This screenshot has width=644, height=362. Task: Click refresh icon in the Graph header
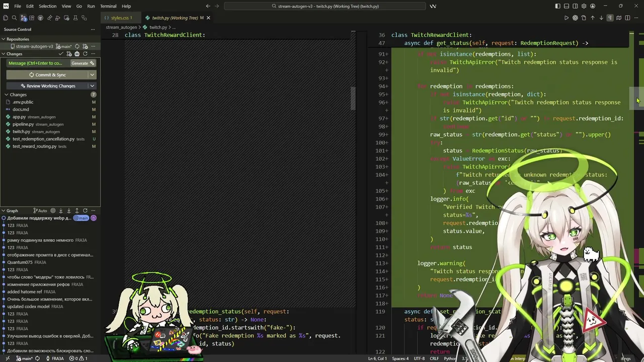pyautogui.click(x=85, y=211)
